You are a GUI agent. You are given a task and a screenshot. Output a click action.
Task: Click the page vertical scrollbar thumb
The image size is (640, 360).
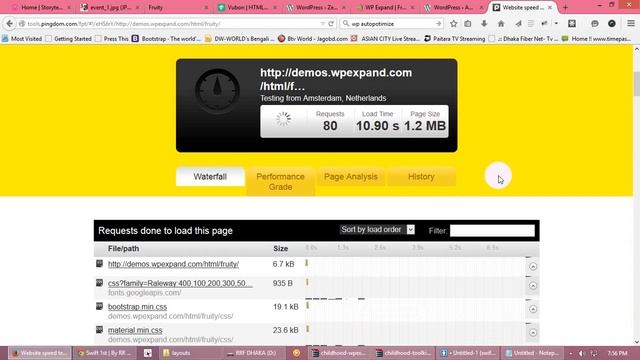click(x=636, y=84)
